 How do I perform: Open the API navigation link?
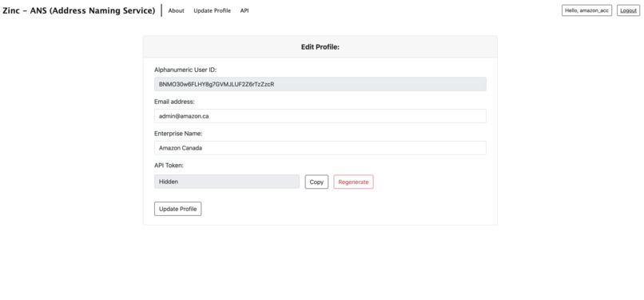[x=244, y=10]
